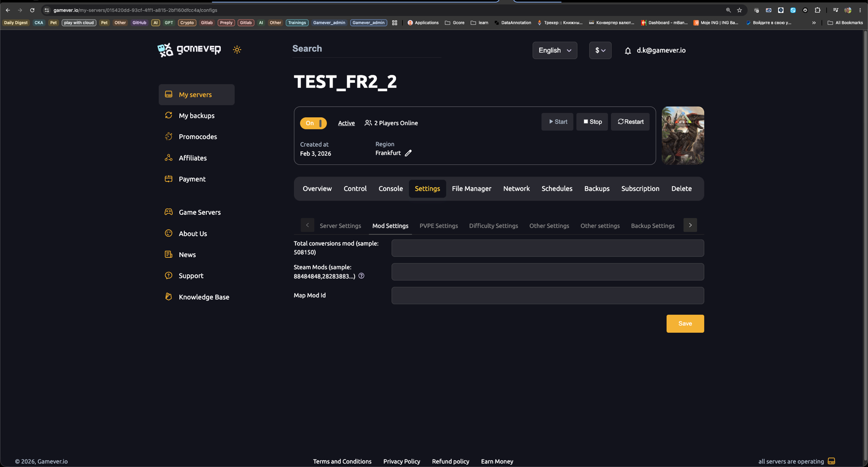
Task: Open the browser zoom magnifier icon
Action: pyautogui.click(x=728, y=10)
